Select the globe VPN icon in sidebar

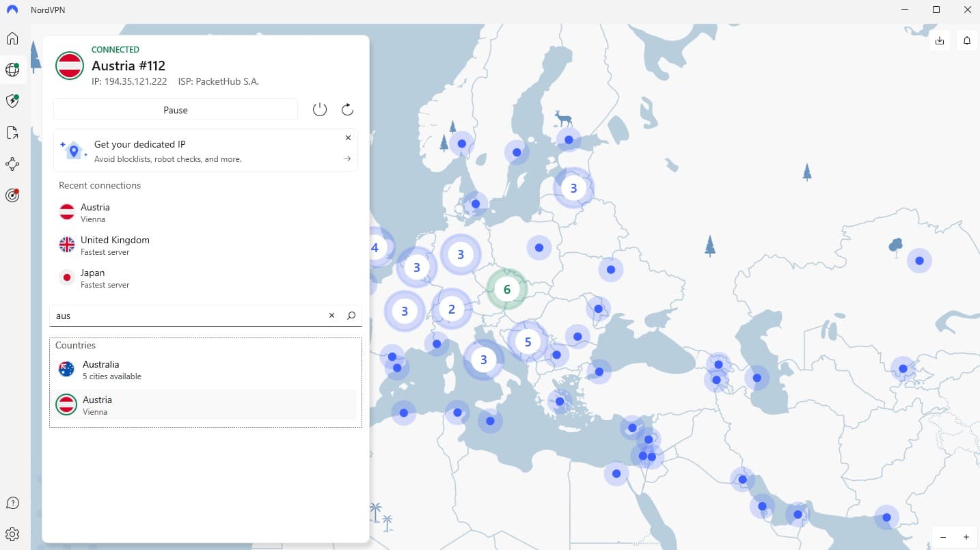point(12,69)
